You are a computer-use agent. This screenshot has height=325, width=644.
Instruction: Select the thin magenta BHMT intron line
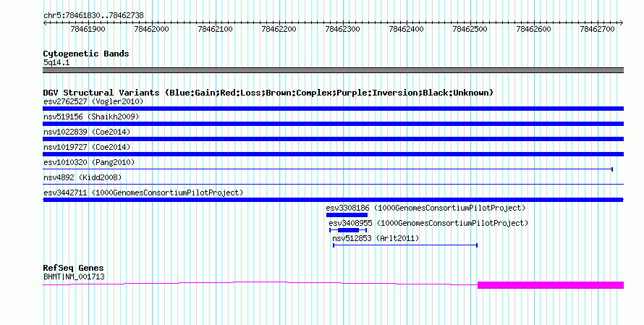pyautogui.click(x=260, y=283)
